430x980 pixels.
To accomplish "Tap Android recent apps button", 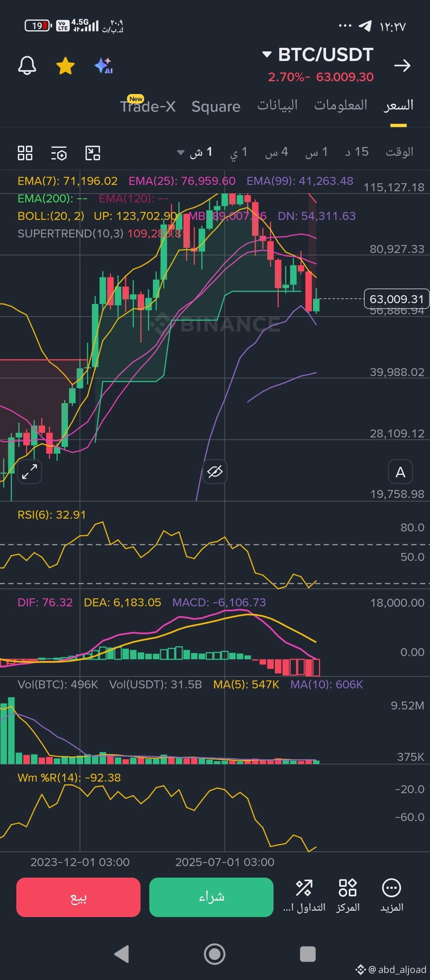I will (308, 954).
